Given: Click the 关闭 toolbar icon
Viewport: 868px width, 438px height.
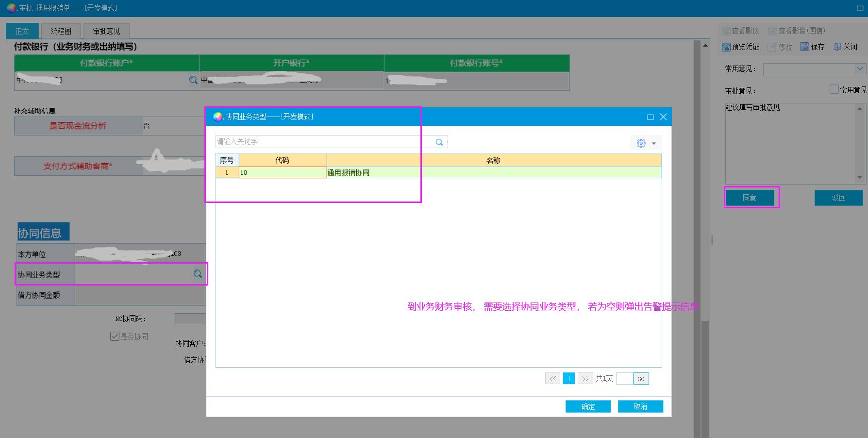Looking at the screenshot, I should coord(837,47).
